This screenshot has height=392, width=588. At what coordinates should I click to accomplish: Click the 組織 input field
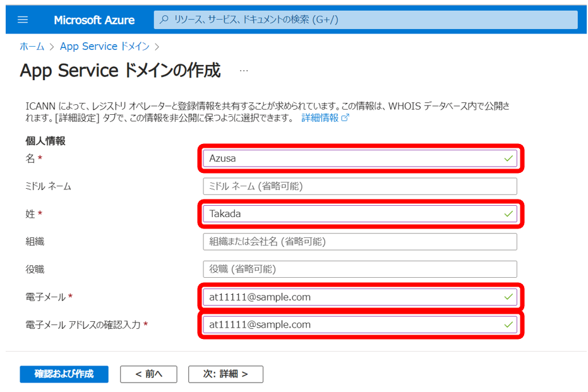pyautogui.click(x=359, y=242)
